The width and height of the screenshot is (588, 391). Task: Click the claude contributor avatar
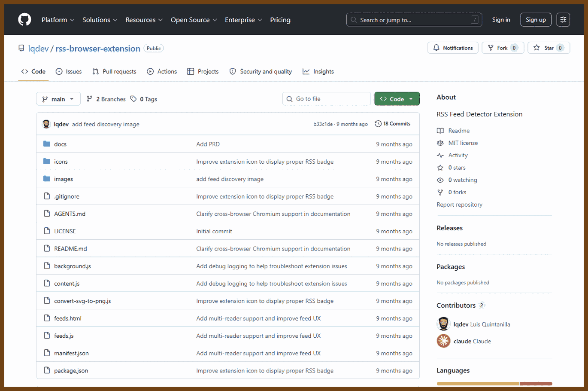click(443, 341)
